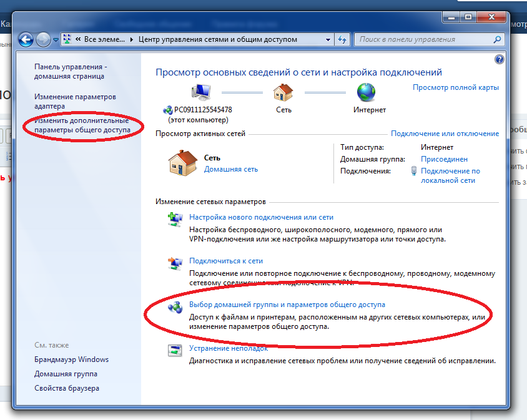Click the local area connection plug icon

[414, 171]
